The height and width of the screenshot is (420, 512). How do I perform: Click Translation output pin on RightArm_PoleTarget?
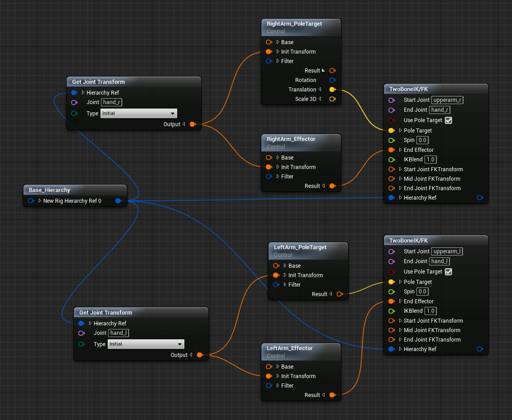(x=332, y=90)
